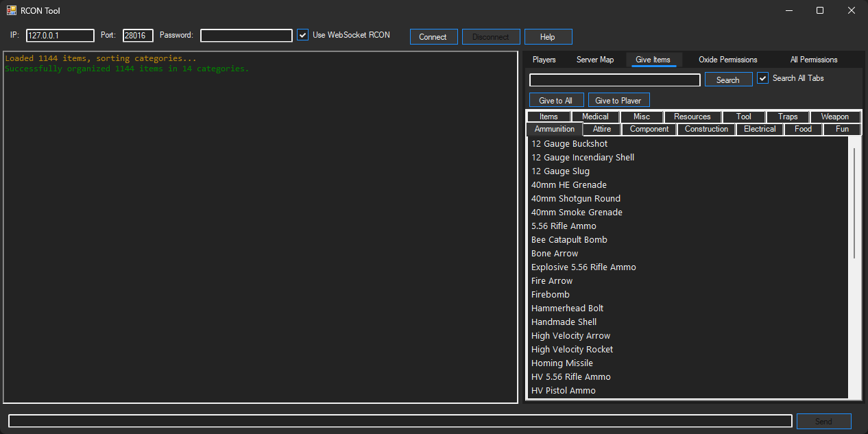Viewport: 868px width, 434px height.
Task: Open the Medical category tab
Action: pos(595,116)
